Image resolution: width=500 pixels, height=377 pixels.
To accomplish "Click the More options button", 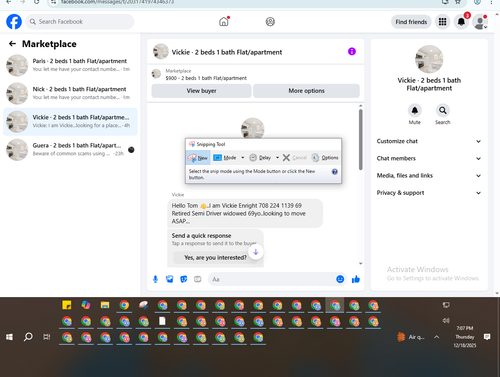I will tap(306, 91).
